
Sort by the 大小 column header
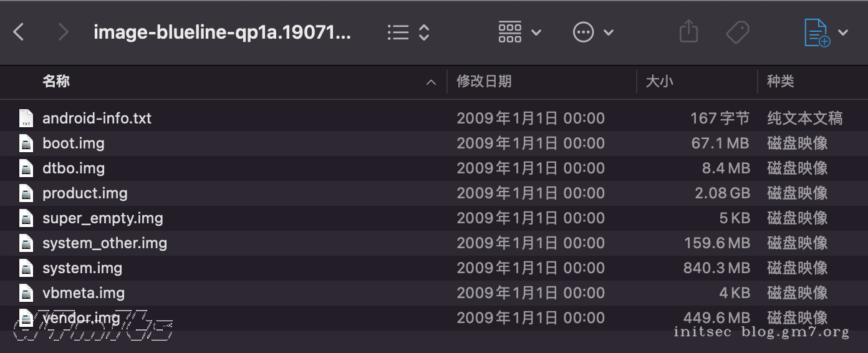point(659,81)
